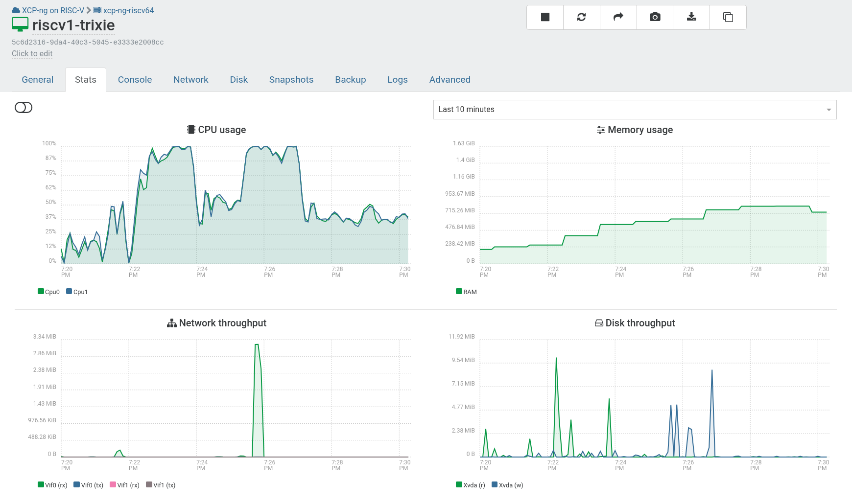The height and width of the screenshot is (504, 852).
Task: Export the VM with the download icon
Action: click(691, 17)
